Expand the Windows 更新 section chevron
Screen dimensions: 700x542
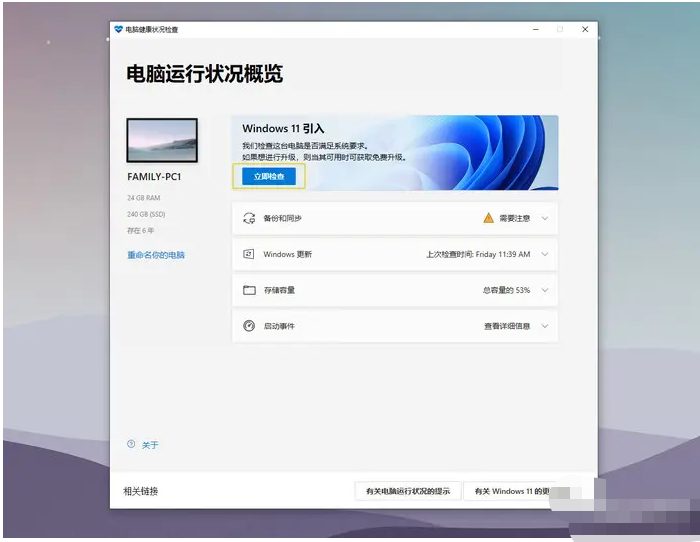[545, 254]
